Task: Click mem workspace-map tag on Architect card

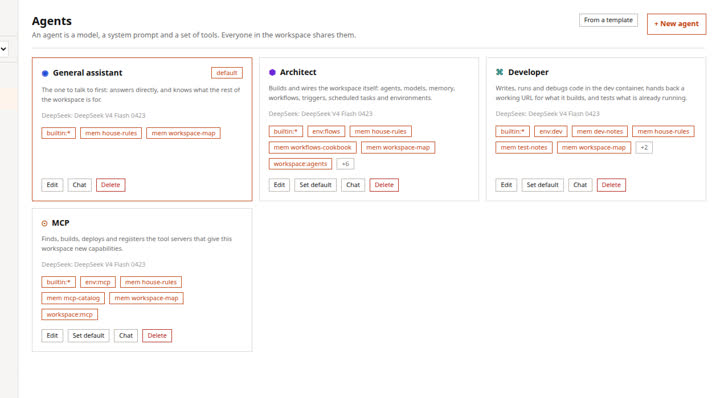Action: (398, 147)
